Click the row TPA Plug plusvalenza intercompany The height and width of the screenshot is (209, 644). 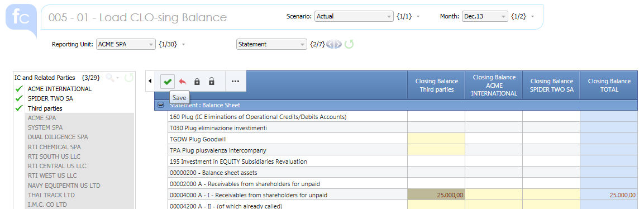(x=288, y=150)
